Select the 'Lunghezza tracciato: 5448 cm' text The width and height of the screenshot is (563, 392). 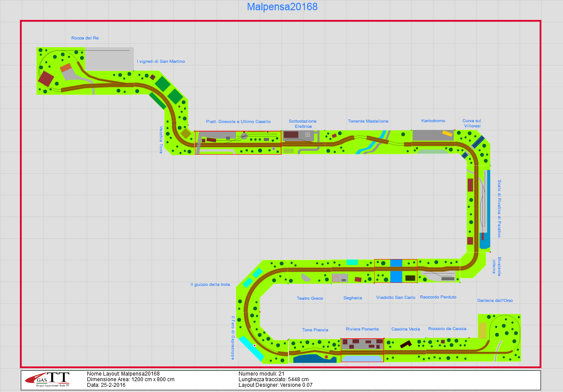274,379
